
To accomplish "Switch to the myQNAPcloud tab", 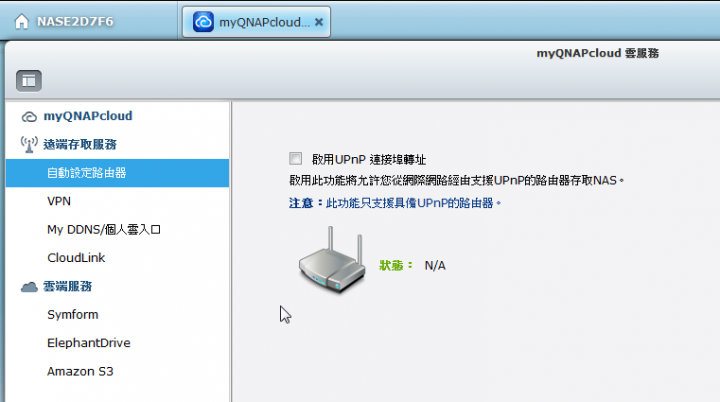I will click(x=256, y=22).
